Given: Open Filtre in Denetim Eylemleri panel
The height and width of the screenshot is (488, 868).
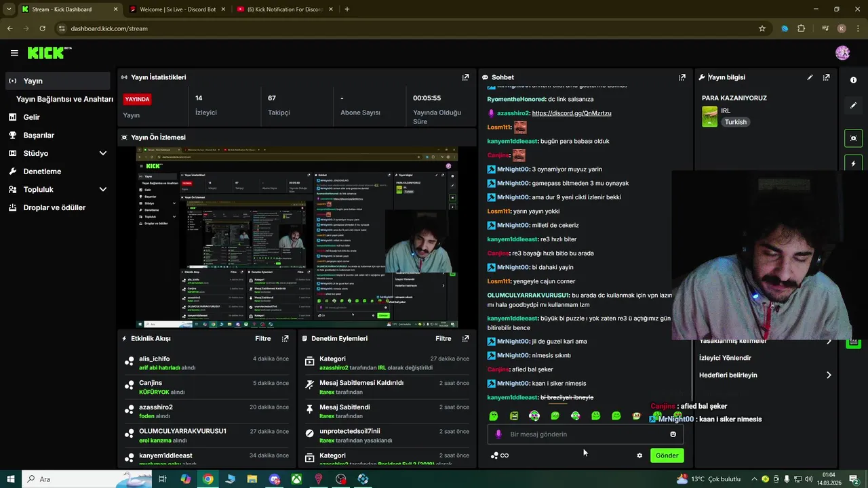Looking at the screenshot, I should [x=443, y=338].
